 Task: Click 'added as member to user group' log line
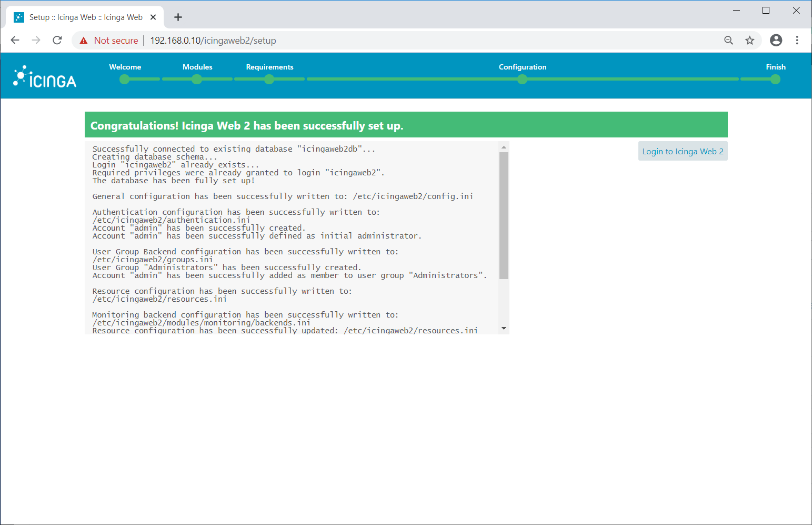289,275
